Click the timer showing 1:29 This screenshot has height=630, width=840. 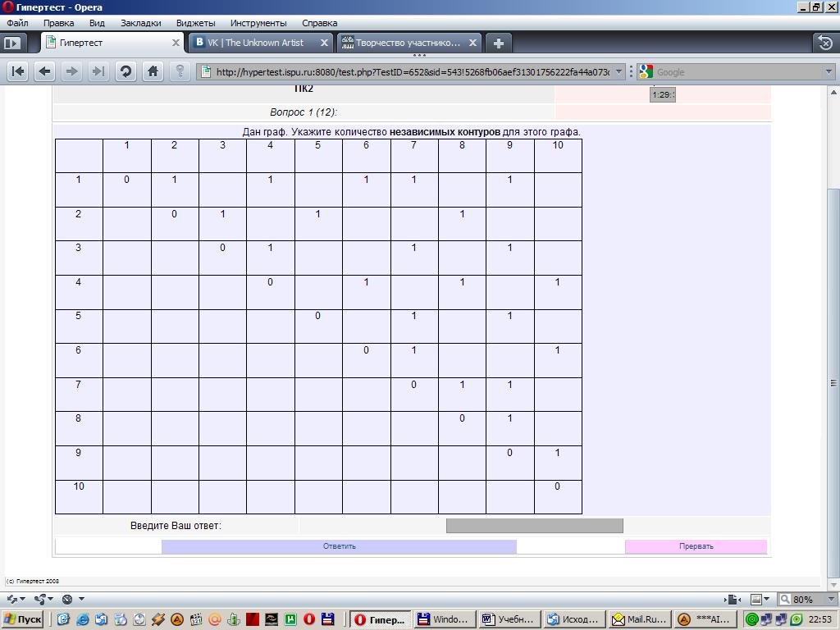[x=663, y=95]
